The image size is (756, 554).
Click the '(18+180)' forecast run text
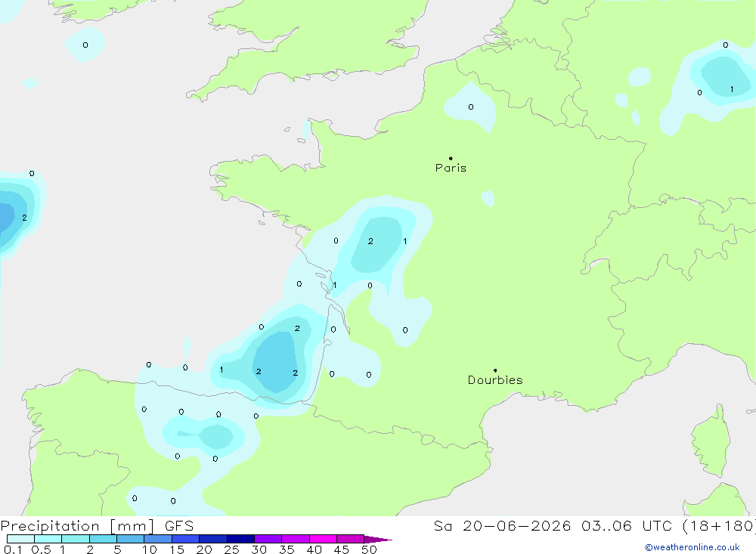point(719,526)
